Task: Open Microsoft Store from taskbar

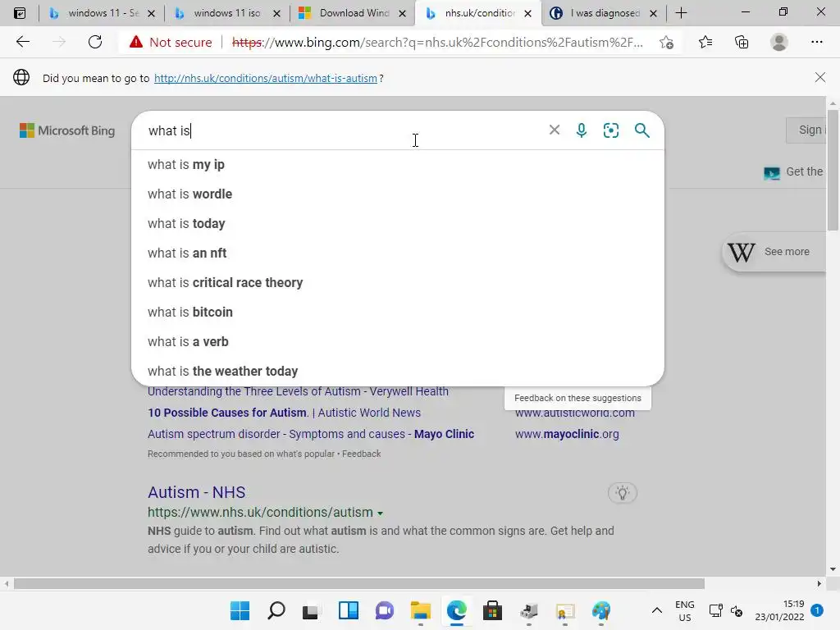Action: 492,610
